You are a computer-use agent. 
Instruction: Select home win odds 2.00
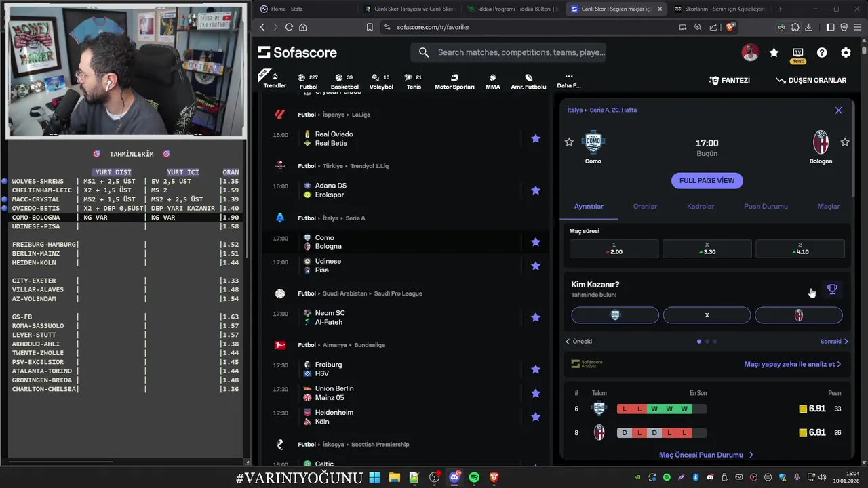(x=614, y=249)
